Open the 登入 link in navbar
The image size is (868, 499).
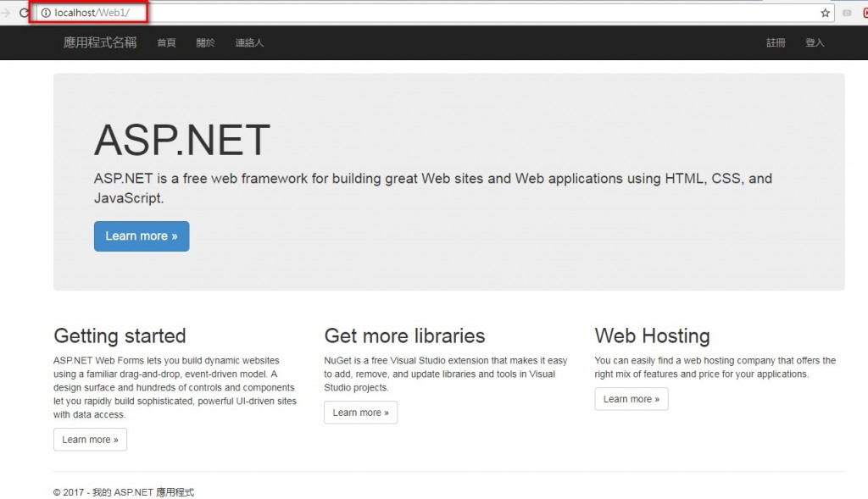pos(815,42)
